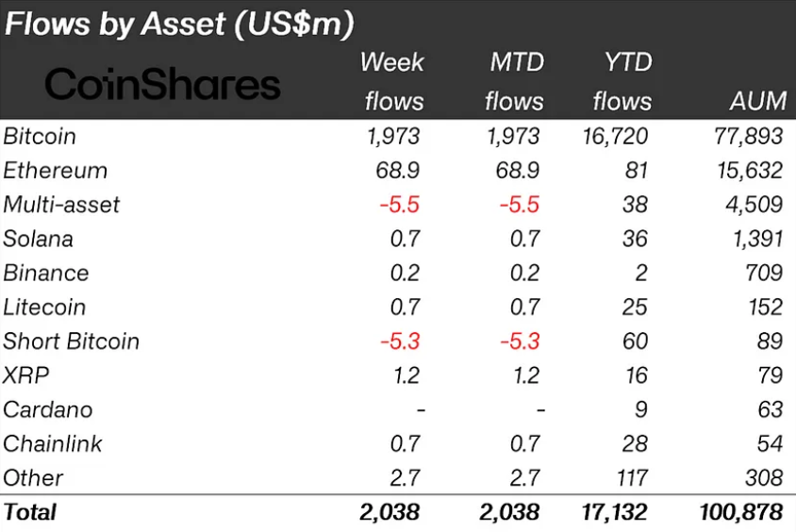
Task: Select the Chainlink row label
Action: pyautogui.click(x=52, y=443)
